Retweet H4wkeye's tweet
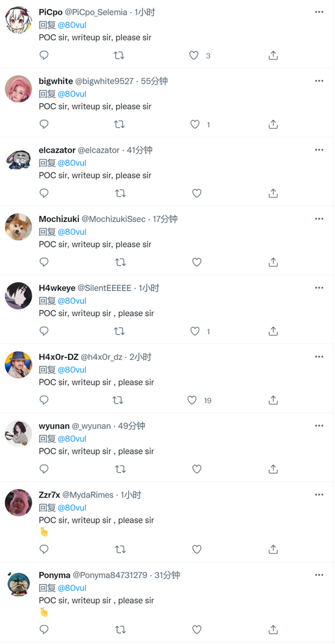Image resolution: width=335 pixels, height=644 pixels. coord(119,331)
